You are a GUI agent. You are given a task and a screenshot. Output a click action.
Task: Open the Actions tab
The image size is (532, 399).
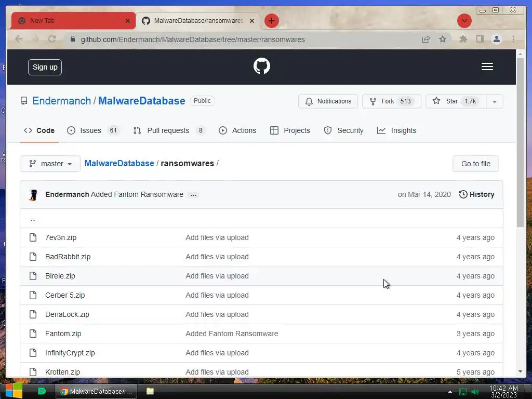pos(237,130)
